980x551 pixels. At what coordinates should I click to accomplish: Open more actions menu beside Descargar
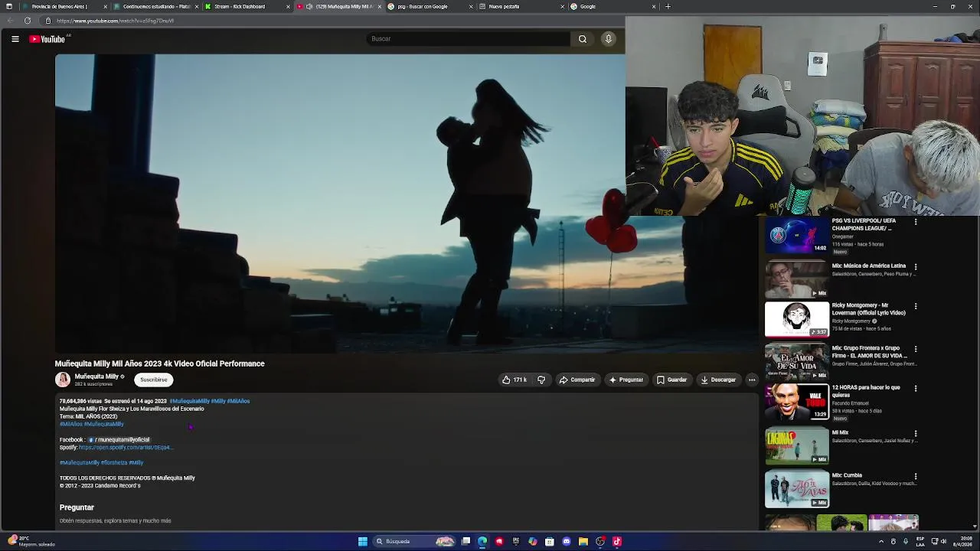(752, 380)
